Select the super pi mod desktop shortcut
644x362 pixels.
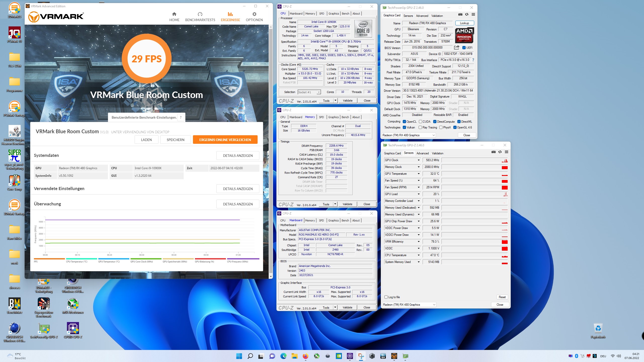[14, 159]
